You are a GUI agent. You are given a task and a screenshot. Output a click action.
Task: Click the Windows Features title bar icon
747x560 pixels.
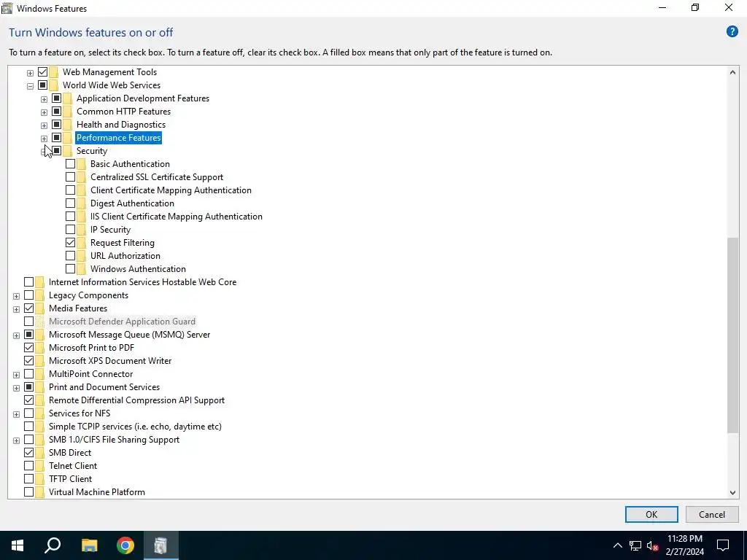pos(7,8)
